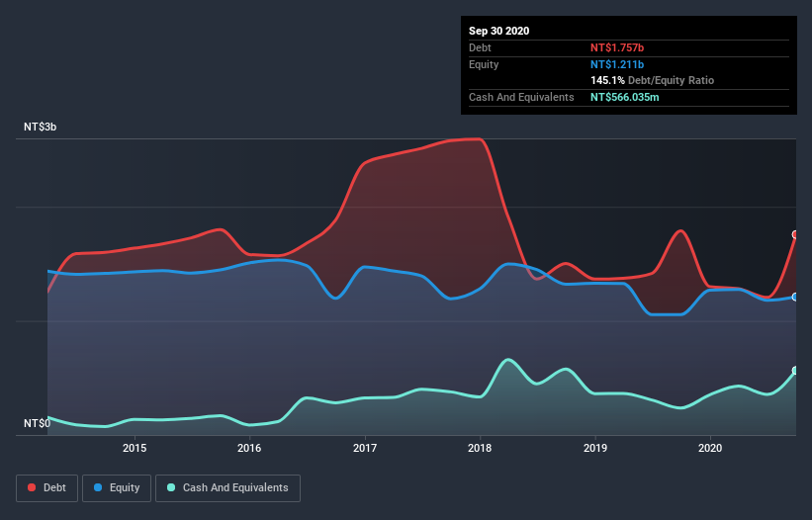Click the blue Equity legend dot
The image size is (812, 520).
coord(98,487)
